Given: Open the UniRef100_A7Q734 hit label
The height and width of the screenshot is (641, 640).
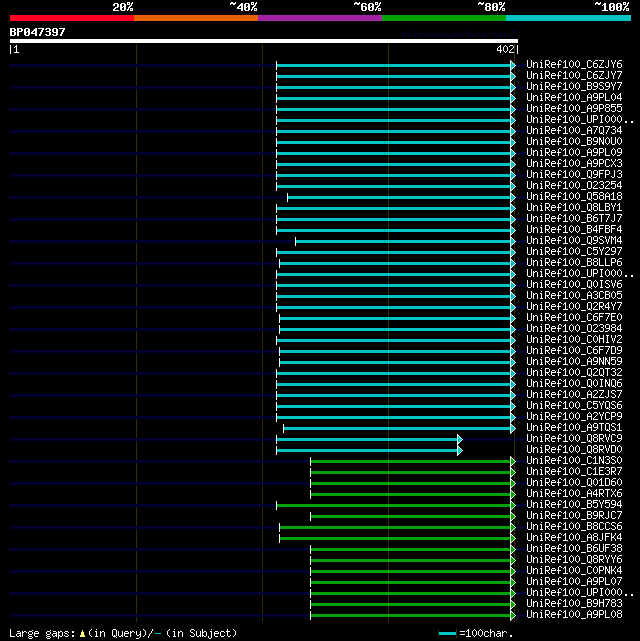Looking at the screenshot, I should (574, 130).
